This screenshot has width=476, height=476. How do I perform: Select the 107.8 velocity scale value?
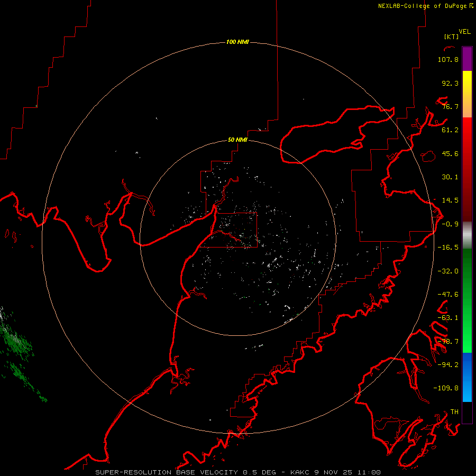(448, 59)
